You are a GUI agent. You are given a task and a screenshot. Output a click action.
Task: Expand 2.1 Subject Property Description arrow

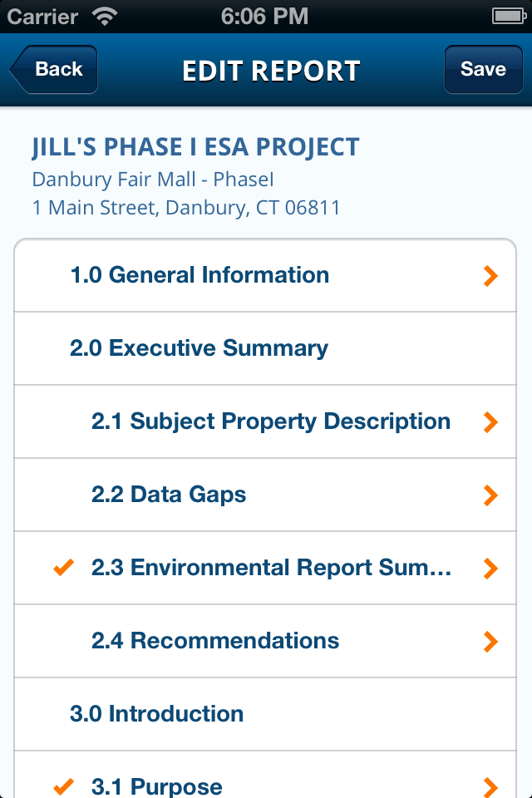tap(490, 422)
